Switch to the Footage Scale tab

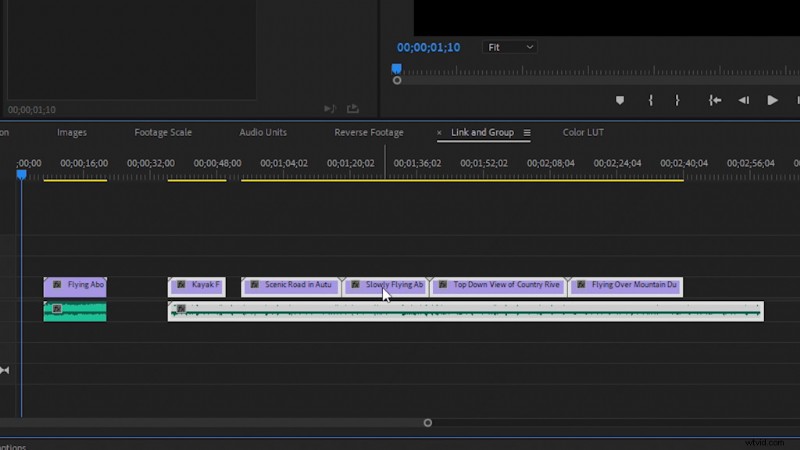[x=163, y=132]
